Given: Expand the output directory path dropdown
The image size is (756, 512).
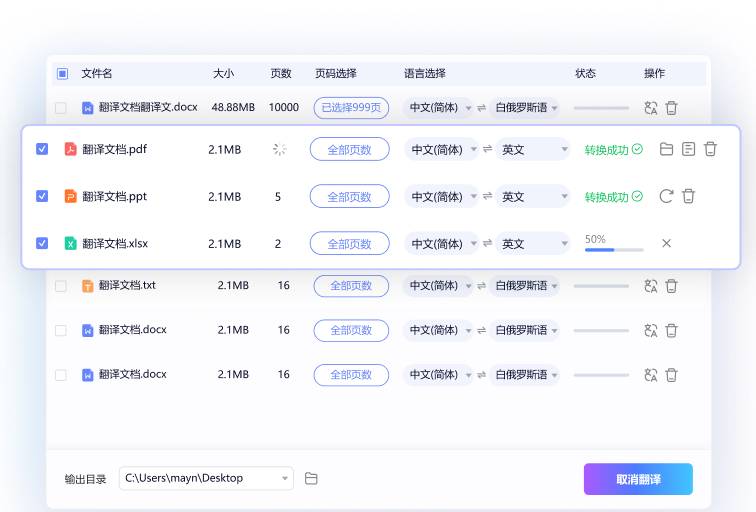Looking at the screenshot, I should click(x=285, y=478).
